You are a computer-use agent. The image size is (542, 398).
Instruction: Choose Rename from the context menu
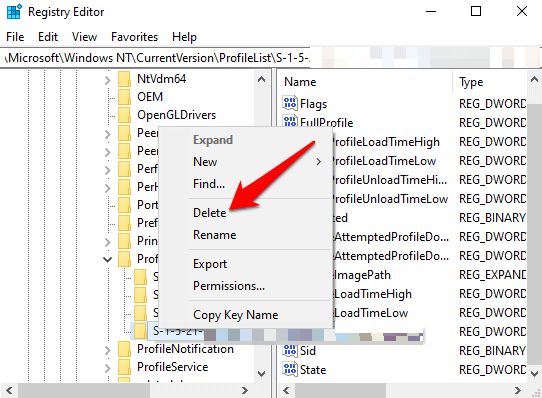pos(214,235)
